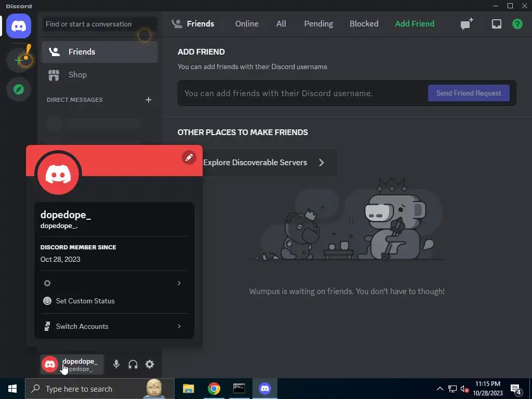This screenshot has height=399, width=532.
Task: Switch to the Blocked tab
Action: pos(364,24)
